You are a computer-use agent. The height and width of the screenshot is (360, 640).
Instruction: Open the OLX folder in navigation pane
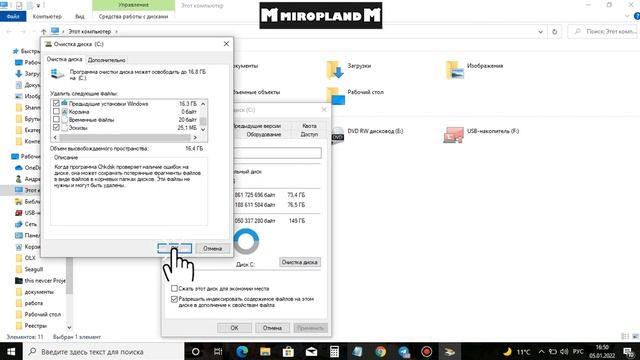25,258
